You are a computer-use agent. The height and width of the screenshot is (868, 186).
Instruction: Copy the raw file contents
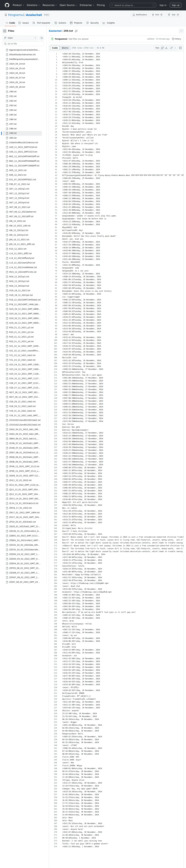pyautogui.click(x=162, y=48)
